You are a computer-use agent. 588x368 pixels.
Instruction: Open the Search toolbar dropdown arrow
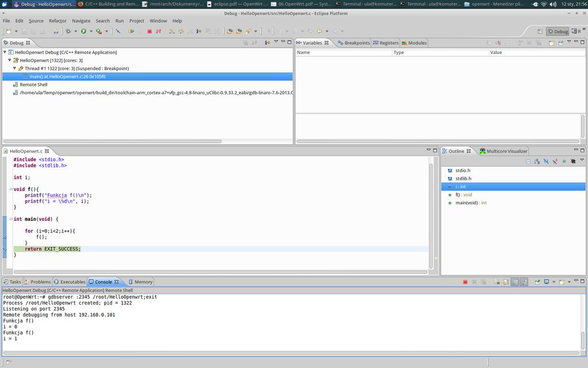tap(256, 32)
